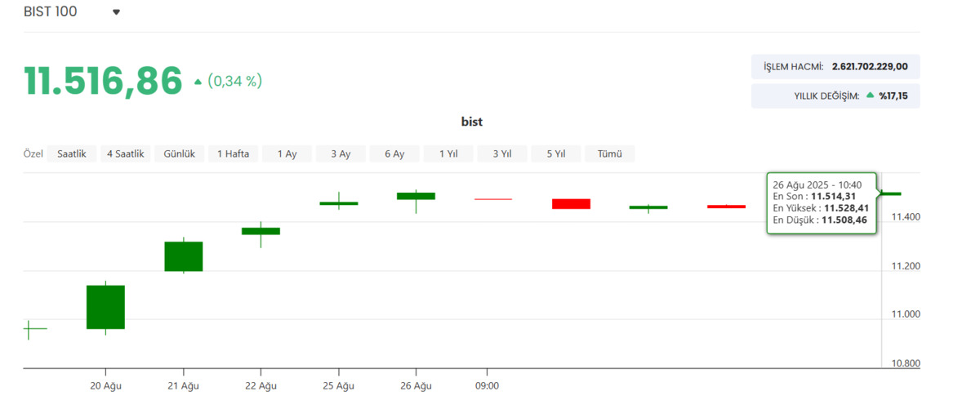The height and width of the screenshot is (409, 980).
Task: Choose the 1 Ay range button
Action: (x=287, y=153)
